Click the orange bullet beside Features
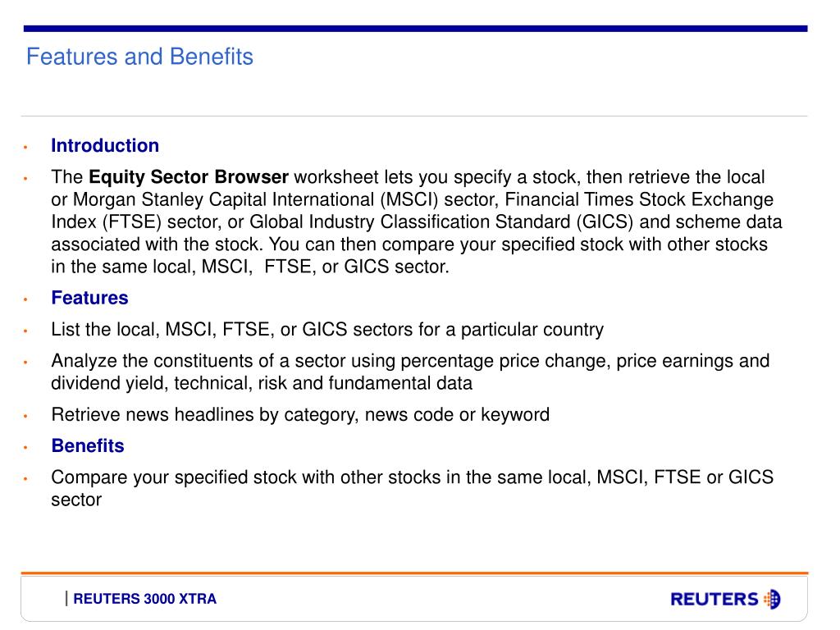The image size is (840, 630). point(25,299)
